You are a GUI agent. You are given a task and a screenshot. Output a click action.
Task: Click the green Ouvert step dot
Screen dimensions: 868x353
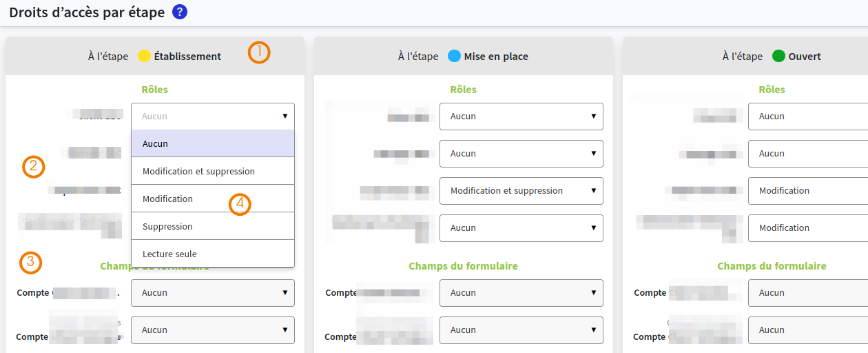(778, 57)
